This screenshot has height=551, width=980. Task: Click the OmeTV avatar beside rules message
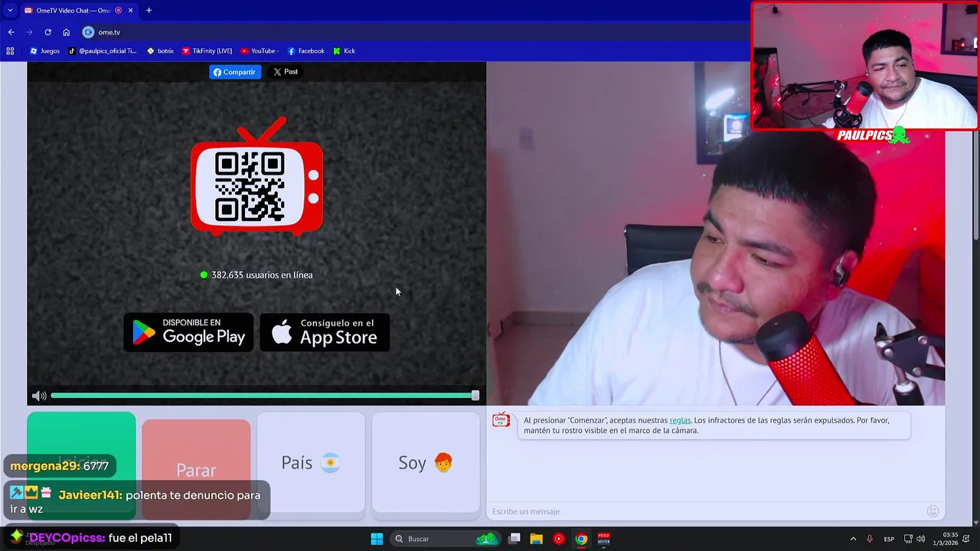501,421
